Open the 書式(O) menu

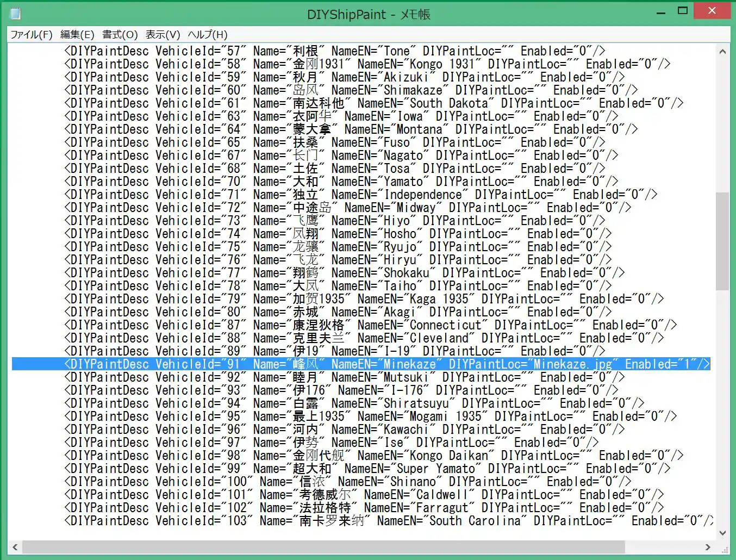click(120, 35)
